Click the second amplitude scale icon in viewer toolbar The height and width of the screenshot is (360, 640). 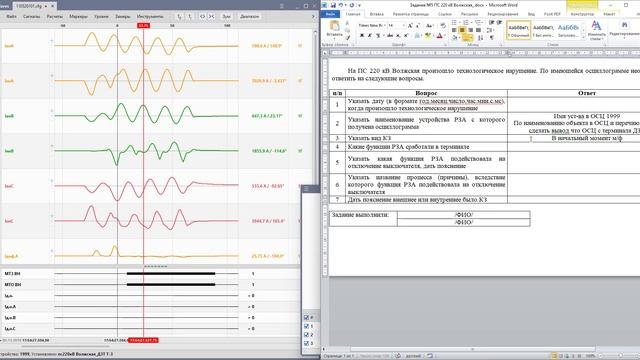189,17
